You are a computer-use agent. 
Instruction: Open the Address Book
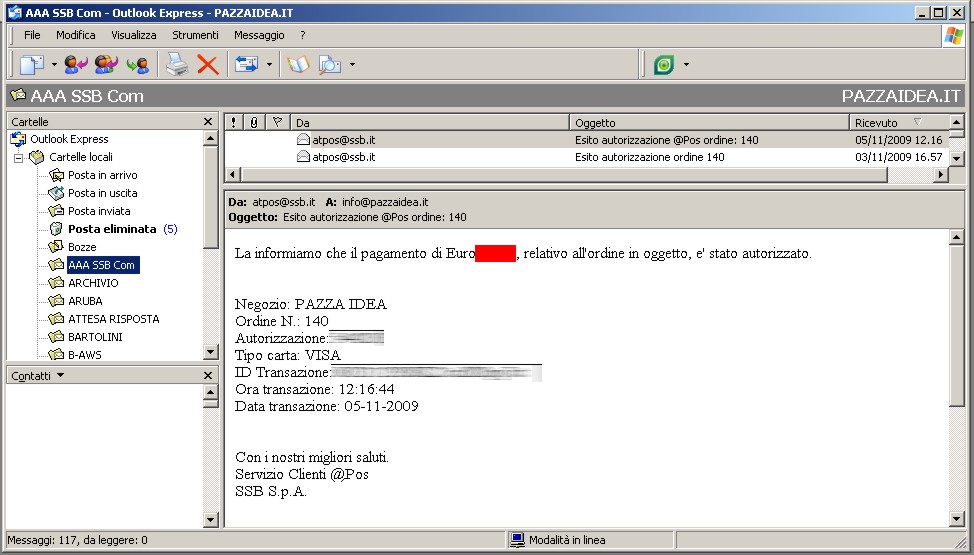298,64
